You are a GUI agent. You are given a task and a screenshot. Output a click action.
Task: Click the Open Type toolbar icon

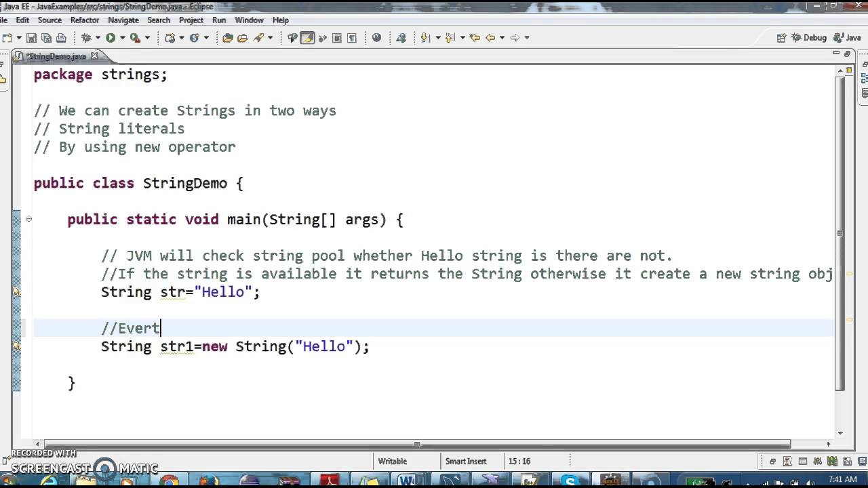(228, 38)
